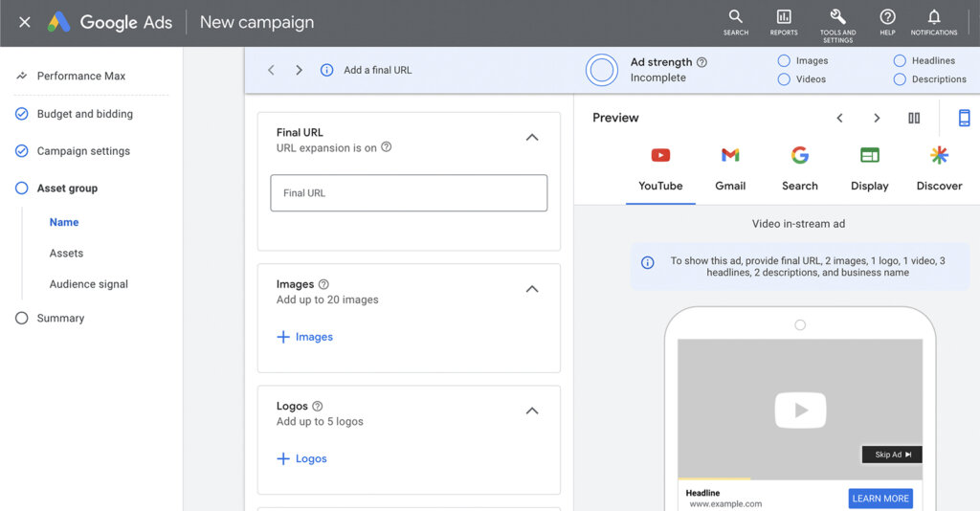Screen dimensions: 980x511
Task: Select the Display preview tab
Action: [x=869, y=169]
